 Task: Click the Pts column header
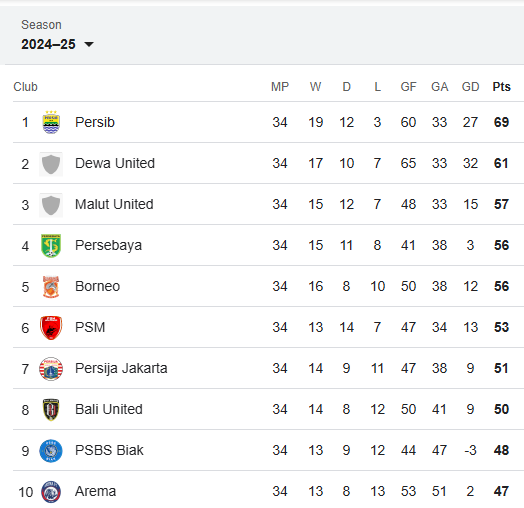point(501,87)
